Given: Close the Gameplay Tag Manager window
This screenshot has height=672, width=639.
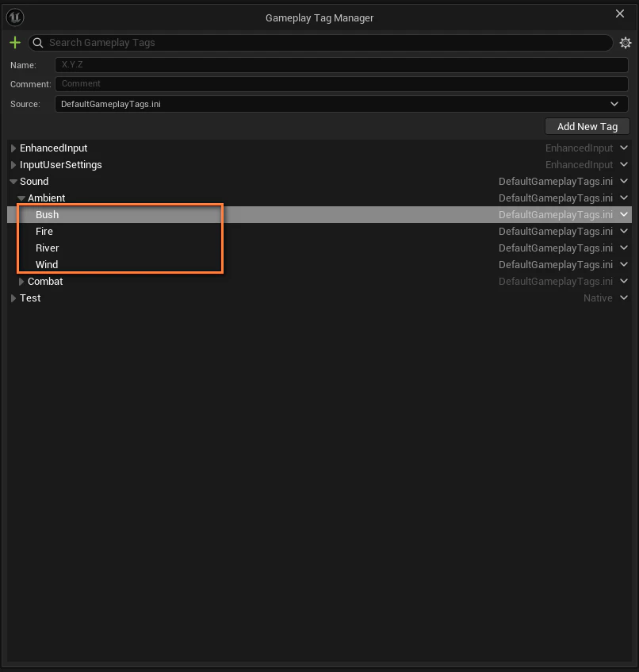Looking at the screenshot, I should 620,13.
